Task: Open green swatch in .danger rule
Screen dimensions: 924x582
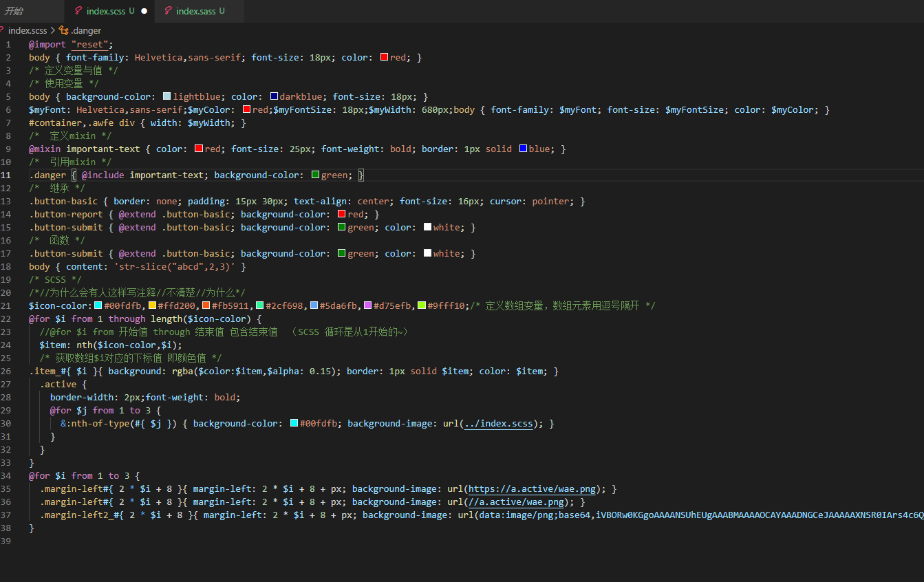Action: (316, 175)
